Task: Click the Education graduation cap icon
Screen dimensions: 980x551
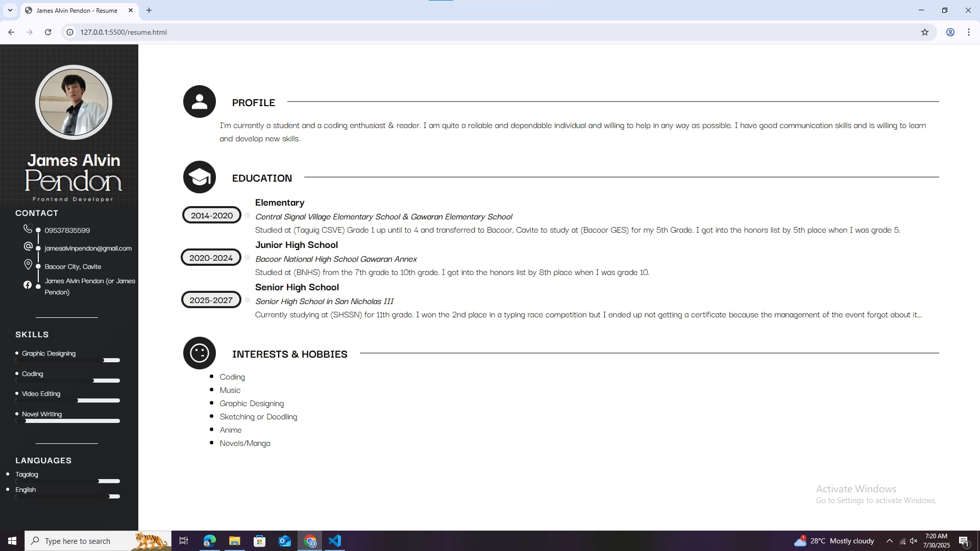Action: 199,177
